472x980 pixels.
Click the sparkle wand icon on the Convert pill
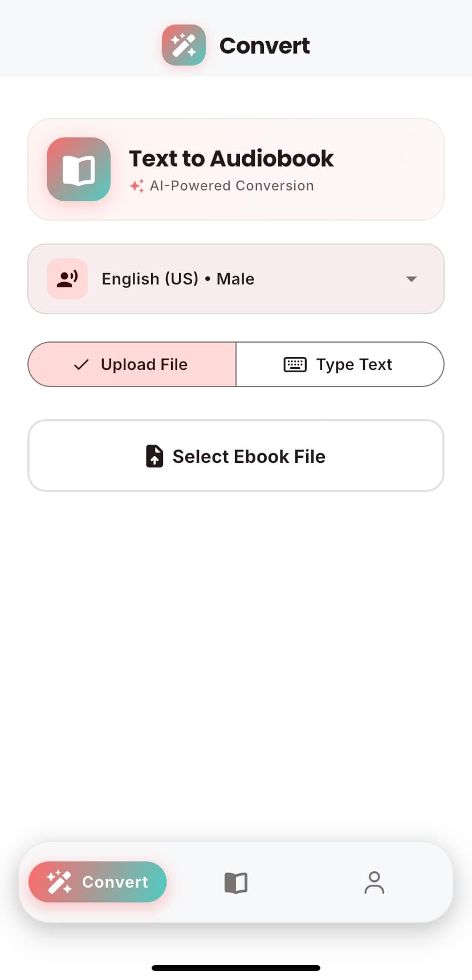59,882
